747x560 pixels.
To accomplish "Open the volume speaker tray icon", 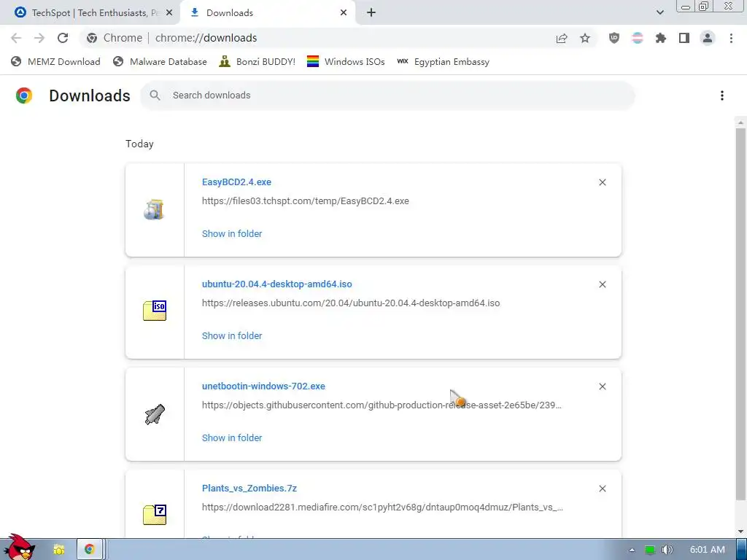I will (667, 550).
